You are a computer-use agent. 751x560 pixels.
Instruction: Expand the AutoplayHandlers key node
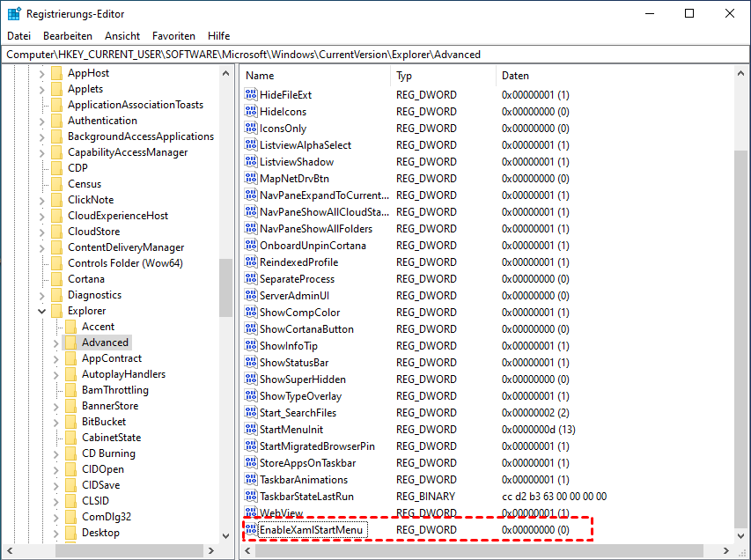point(55,374)
